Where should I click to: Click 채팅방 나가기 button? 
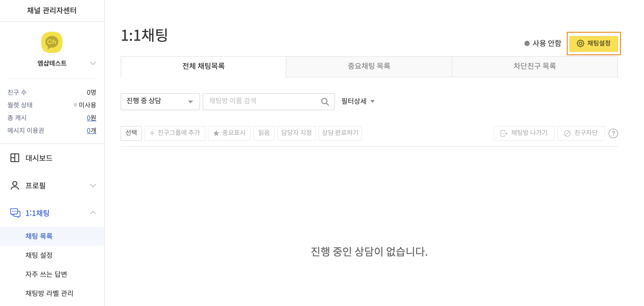tap(524, 133)
